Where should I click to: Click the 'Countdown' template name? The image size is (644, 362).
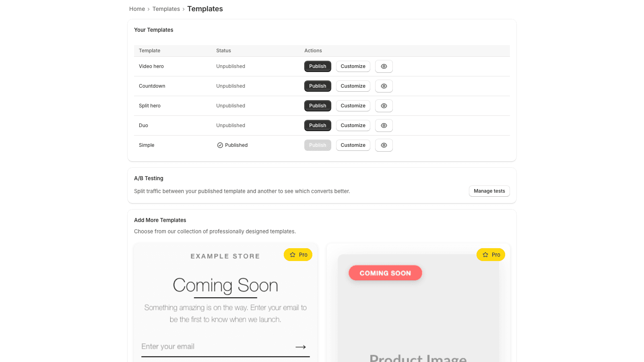click(x=152, y=86)
